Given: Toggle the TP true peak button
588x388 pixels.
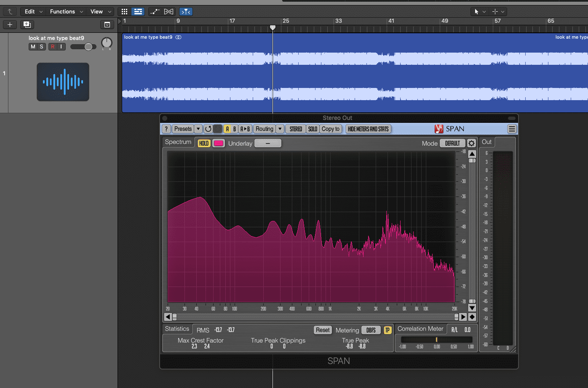Looking at the screenshot, I should [388, 330].
